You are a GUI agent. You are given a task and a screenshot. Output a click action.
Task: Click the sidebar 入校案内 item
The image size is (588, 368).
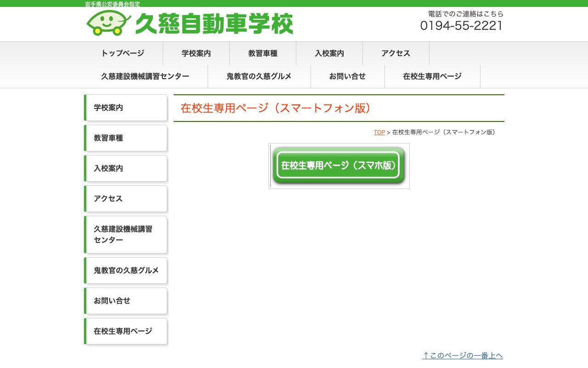[x=125, y=168]
